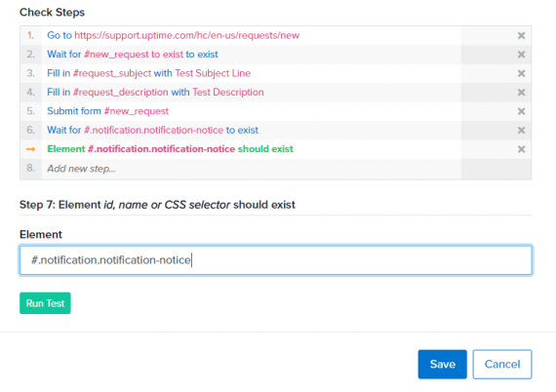The image size is (556, 392).
Task: Focus the Element selector input field
Action: (x=275, y=260)
